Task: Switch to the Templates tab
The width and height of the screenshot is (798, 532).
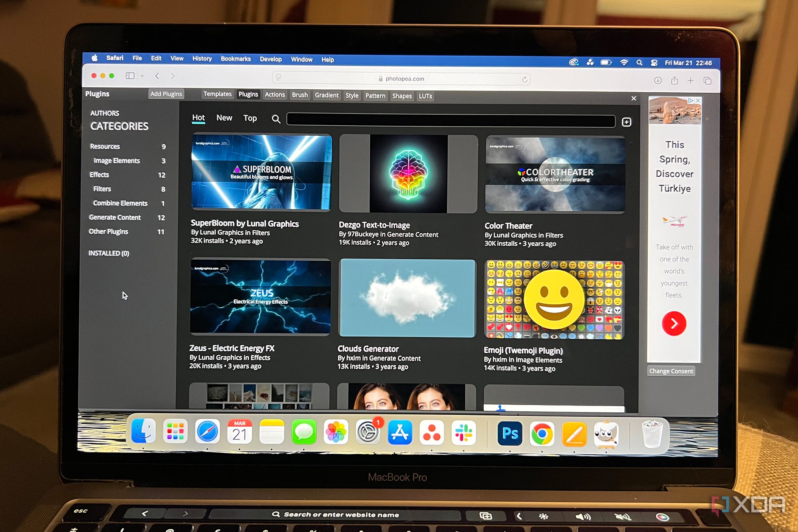Action: [217, 94]
